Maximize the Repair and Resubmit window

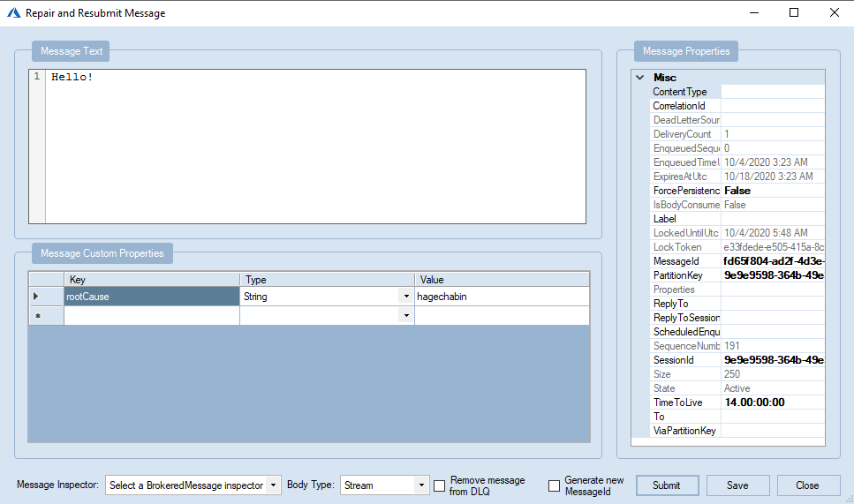click(794, 12)
